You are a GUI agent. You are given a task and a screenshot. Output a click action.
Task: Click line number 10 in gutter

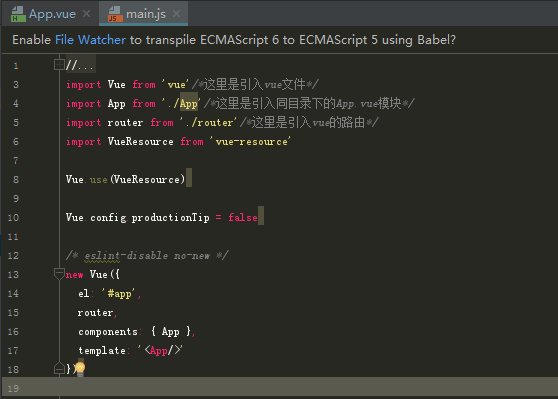pos(13,217)
